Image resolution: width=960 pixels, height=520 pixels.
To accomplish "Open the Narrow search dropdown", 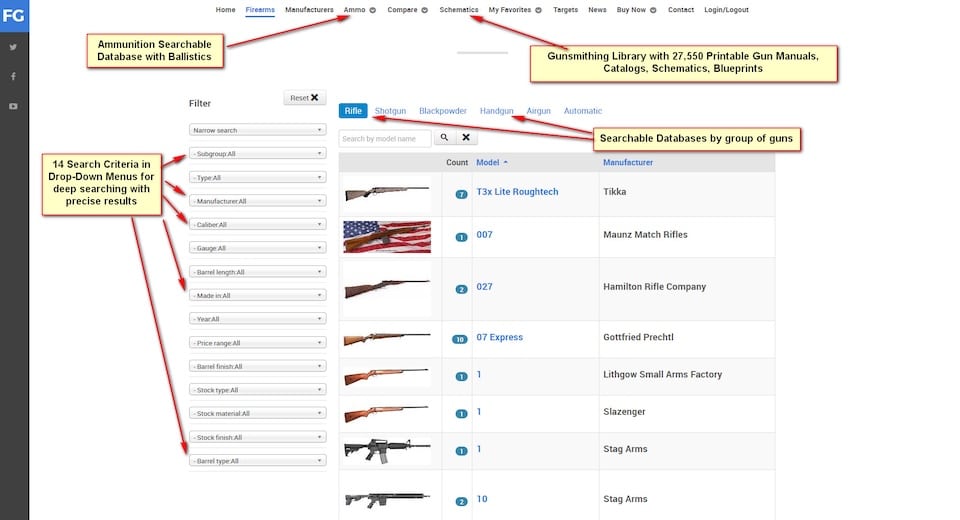I will pos(257,130).
